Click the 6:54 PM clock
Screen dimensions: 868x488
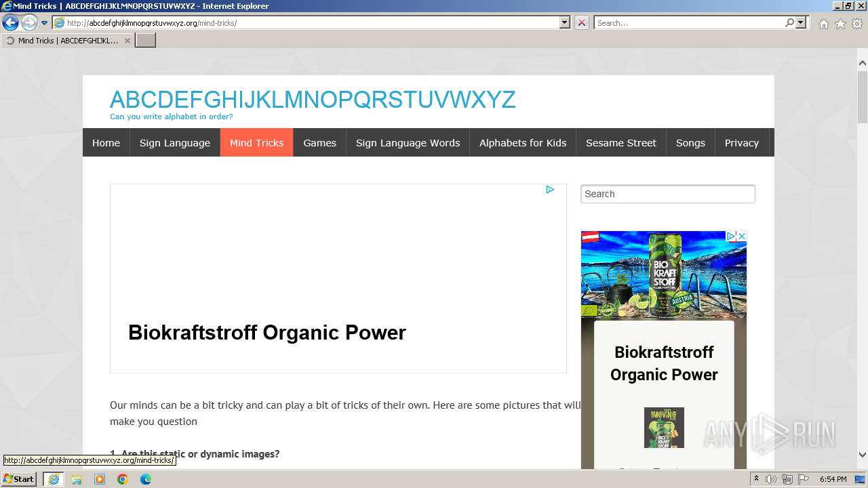coord(833,479)
